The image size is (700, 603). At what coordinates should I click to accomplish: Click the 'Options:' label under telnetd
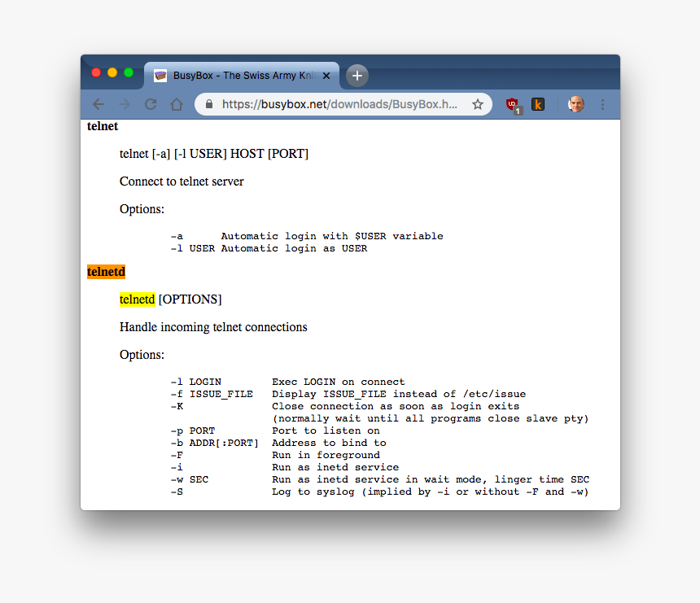click(142, 355)
